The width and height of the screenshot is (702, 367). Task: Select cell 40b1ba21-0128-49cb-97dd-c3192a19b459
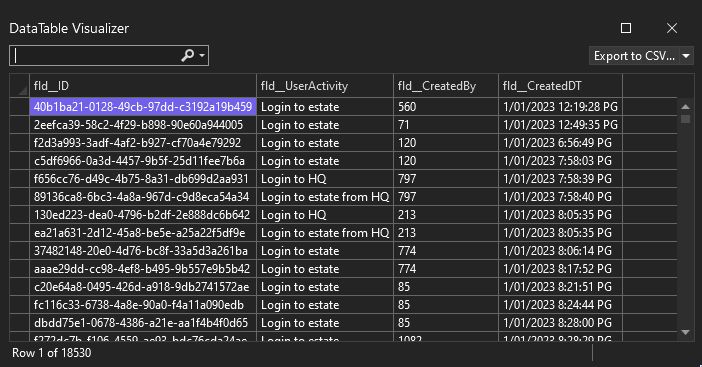click(143, 107)
